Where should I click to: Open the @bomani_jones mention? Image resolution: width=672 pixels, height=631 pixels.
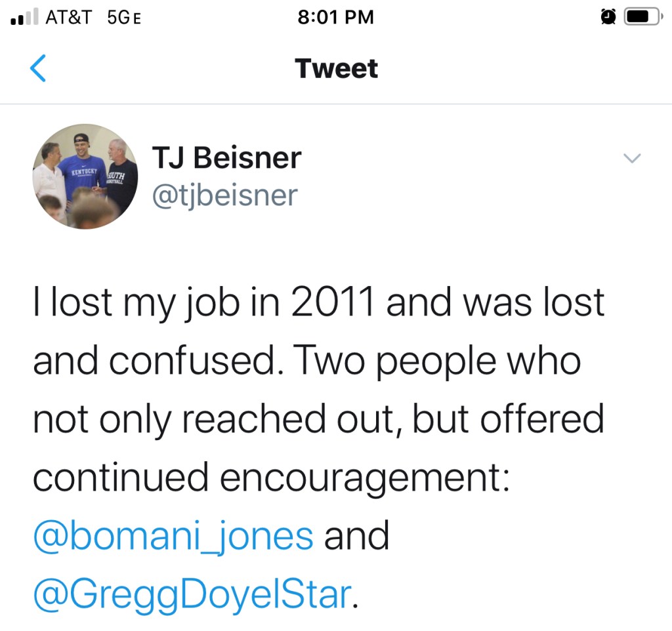tap(173, 535)
